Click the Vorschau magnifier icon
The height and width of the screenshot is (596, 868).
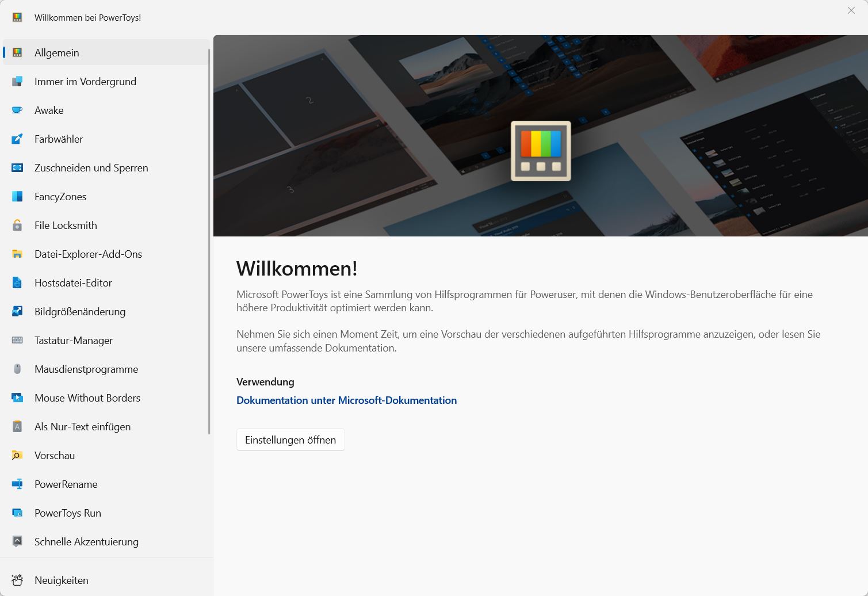(x=17, y=455)
